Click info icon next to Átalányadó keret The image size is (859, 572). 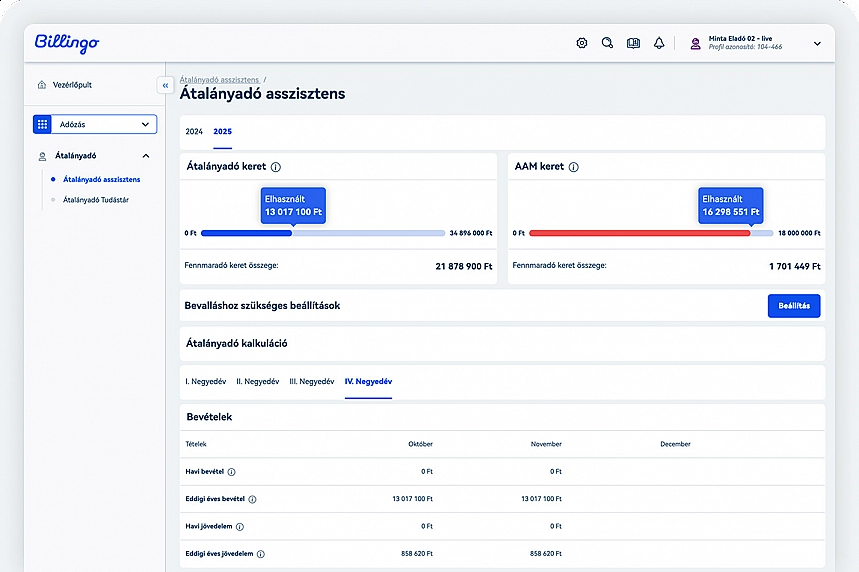[x=276, y=167]
